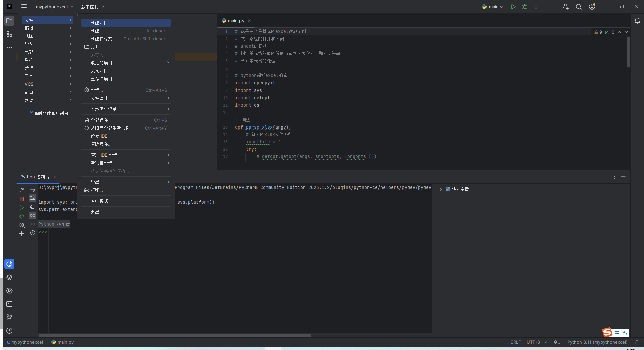Screen dimensions: 644x350
Task: Close the main.py tab
Action: 249,21
